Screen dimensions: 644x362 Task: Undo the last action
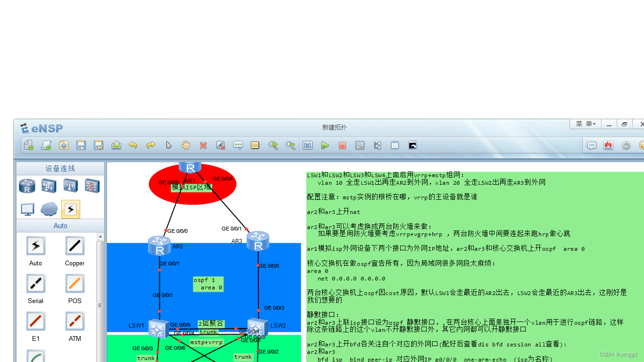point(133,145)
